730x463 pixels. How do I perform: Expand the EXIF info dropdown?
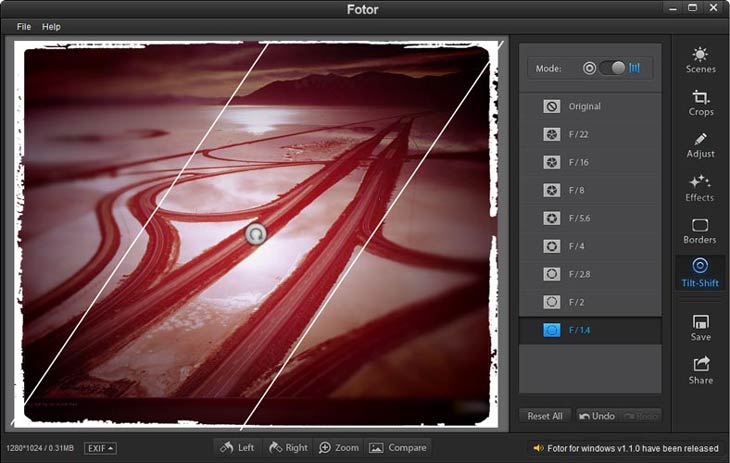tap(100, 448)
